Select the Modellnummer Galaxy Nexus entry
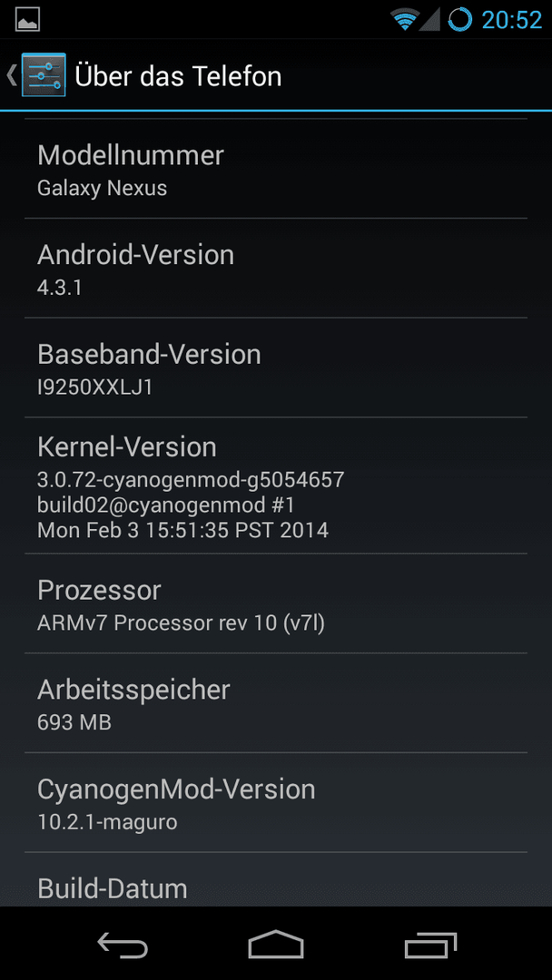Screen dimensions: 552x980 [x=276, y=168]
